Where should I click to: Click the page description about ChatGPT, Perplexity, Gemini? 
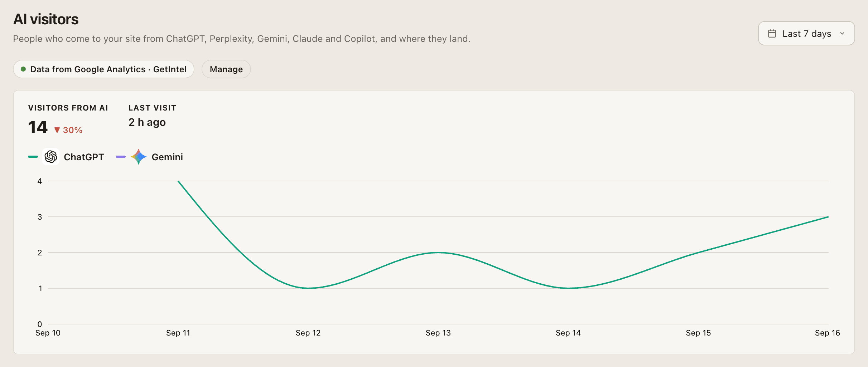pos(242,39)
